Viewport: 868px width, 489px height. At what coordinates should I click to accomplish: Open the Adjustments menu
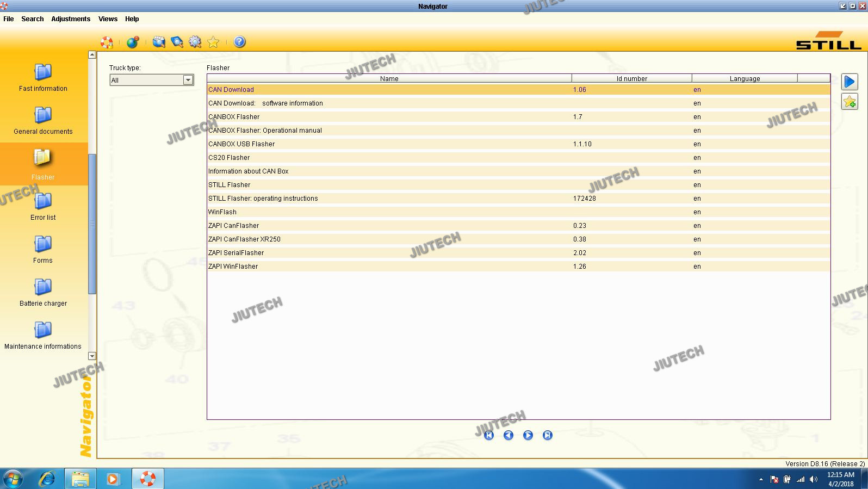(x=71, y=18)
